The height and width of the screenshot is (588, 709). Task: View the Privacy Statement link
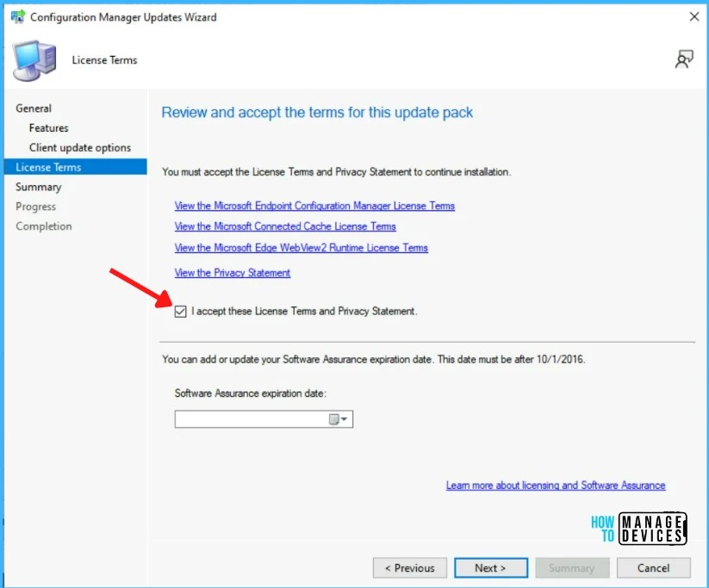pos(233,273)
